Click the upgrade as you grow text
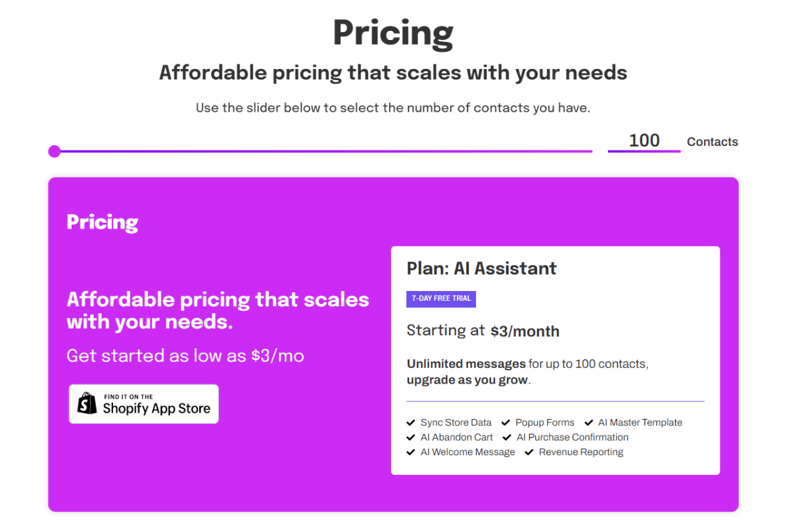This screenshot has height=532, width=802. (467, 380)
